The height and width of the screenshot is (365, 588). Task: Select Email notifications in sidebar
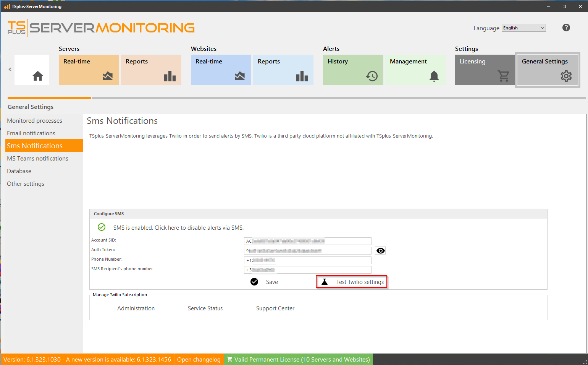tap(31, 133)
